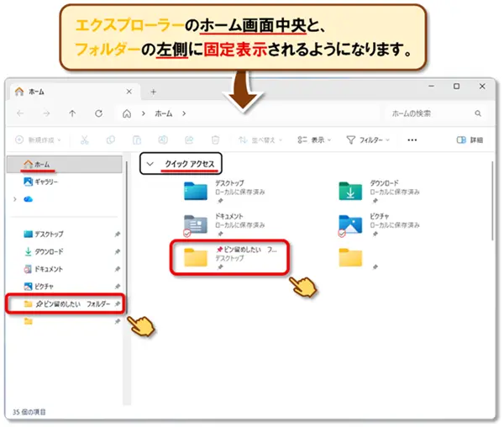Select the OneDrive cloud icon in sidebar
The width and height of the screenshot is (504, 427).
point(29,199)
